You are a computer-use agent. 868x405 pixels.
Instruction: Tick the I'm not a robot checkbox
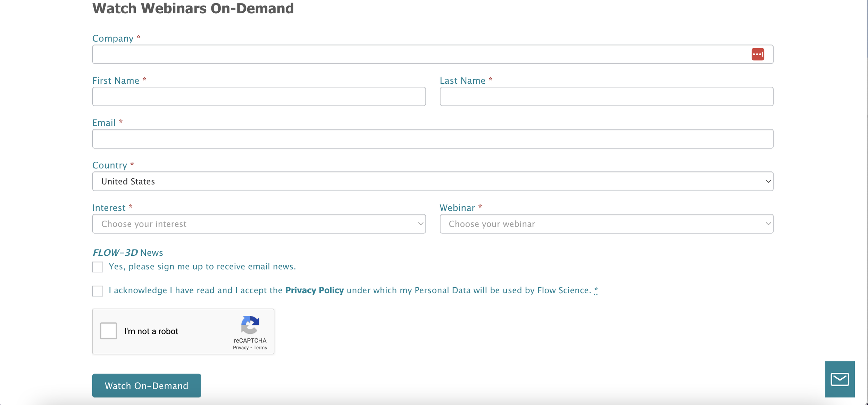(x=108, y=331)
